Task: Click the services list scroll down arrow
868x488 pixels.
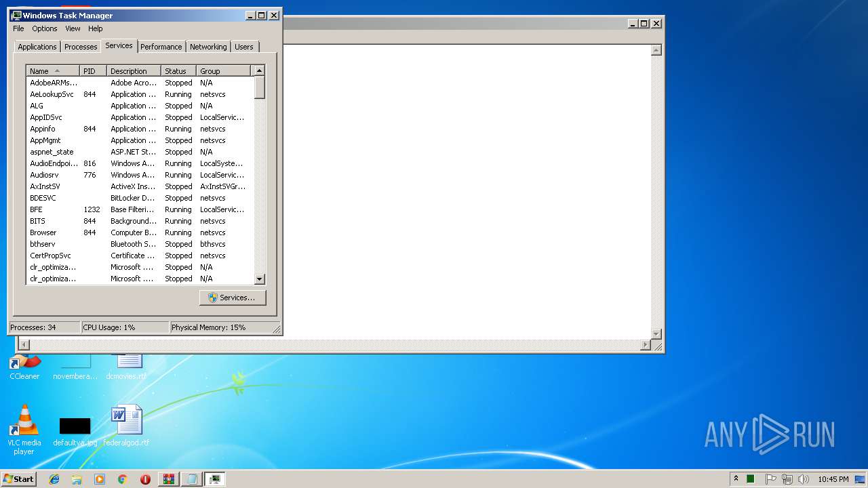Action: (259, 279)
